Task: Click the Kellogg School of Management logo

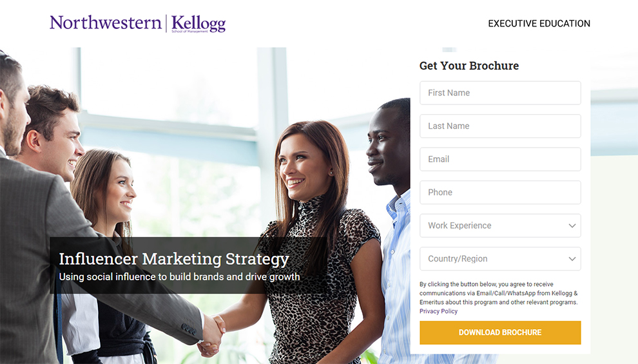Action: click(x=198, y=24)
